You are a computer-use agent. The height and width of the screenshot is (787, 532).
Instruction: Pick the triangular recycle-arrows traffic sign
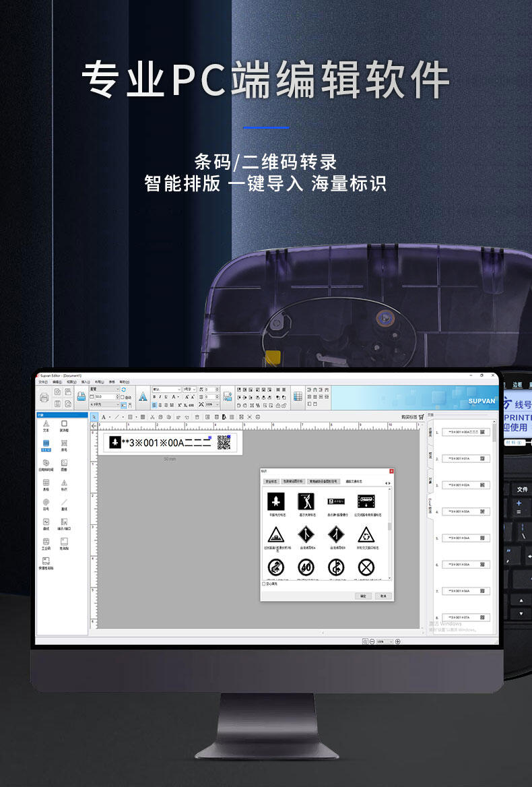point(366,535)
